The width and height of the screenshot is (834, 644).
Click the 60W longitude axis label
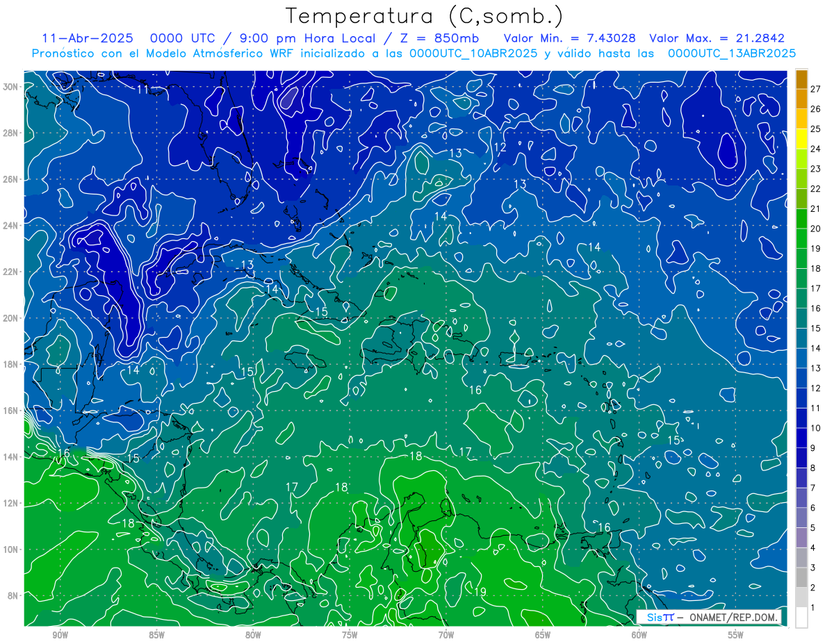tap(639, 636)
